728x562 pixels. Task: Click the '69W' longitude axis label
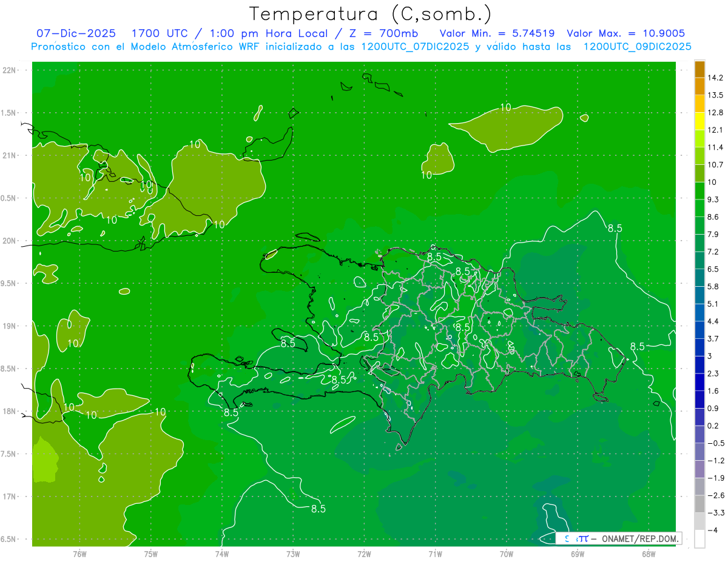point(578,554)
